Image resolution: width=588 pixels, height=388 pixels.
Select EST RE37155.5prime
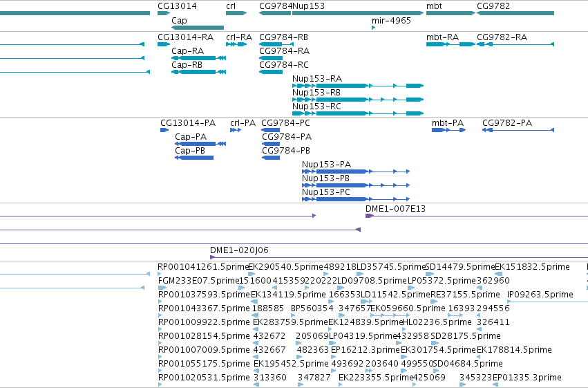466,295
